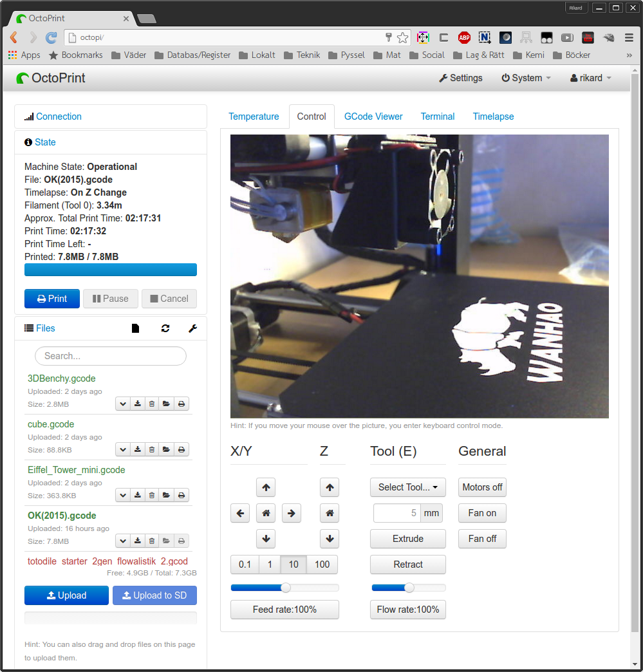Reload the browser page
The width and height of the screenshot is (643, 672).
[x=51, y=38]
